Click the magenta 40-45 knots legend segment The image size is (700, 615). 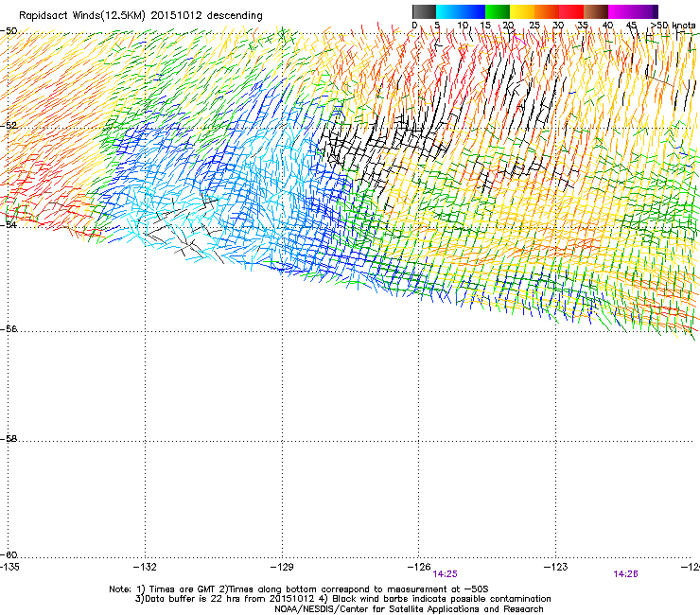621,11
